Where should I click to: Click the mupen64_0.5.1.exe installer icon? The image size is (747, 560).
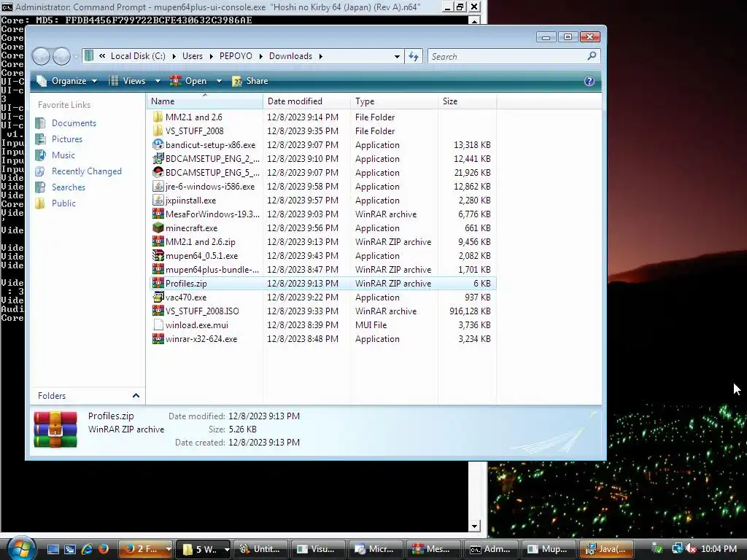[158, 256]
